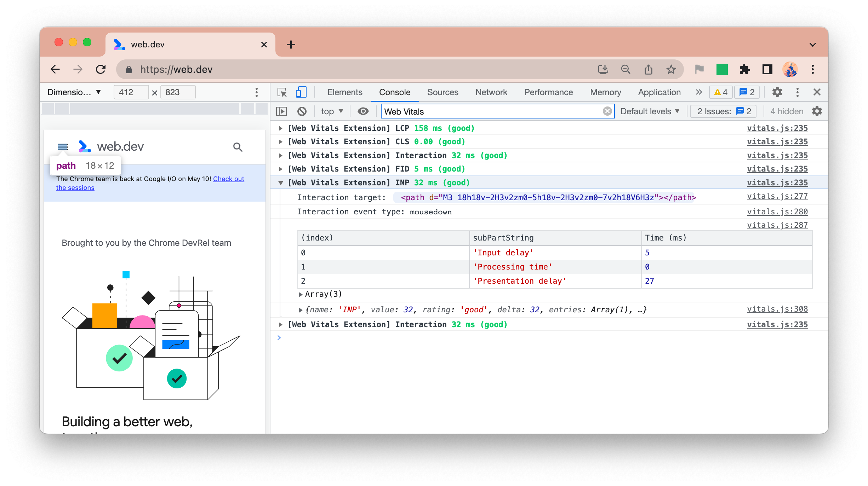This screenshot has height=486, width=868.
Task: Click the clear console filter X button
Action: [607, 111]
